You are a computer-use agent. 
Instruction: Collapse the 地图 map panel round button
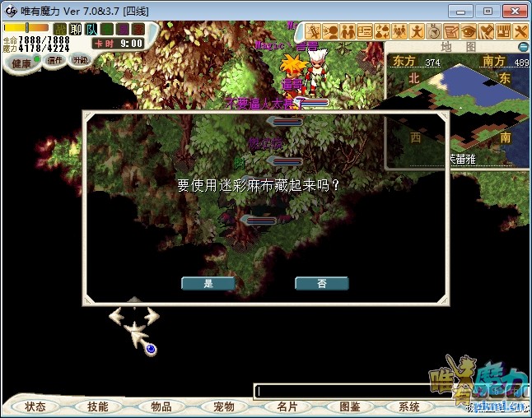(524, 47)
